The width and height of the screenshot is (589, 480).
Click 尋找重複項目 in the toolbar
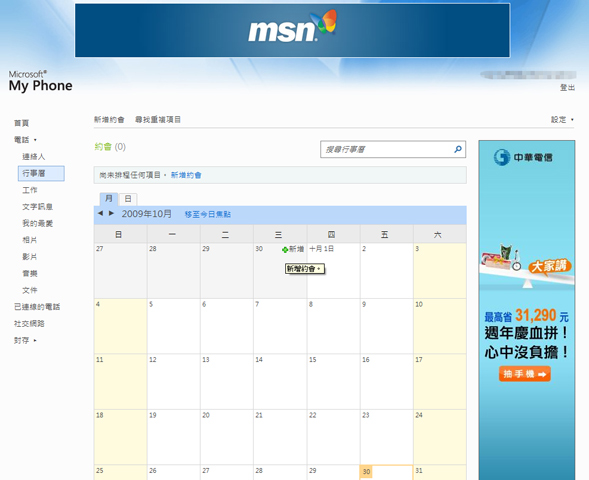158,119
